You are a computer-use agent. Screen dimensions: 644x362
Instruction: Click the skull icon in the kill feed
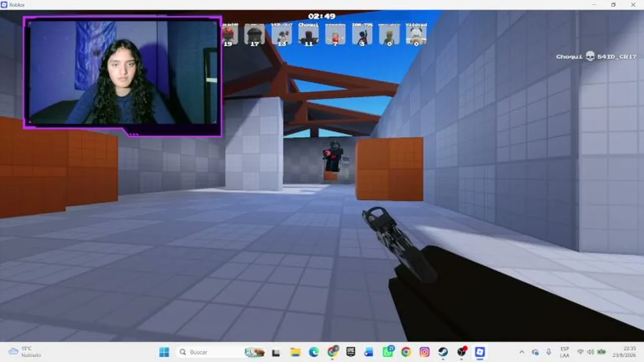click(x=590, y=56)
